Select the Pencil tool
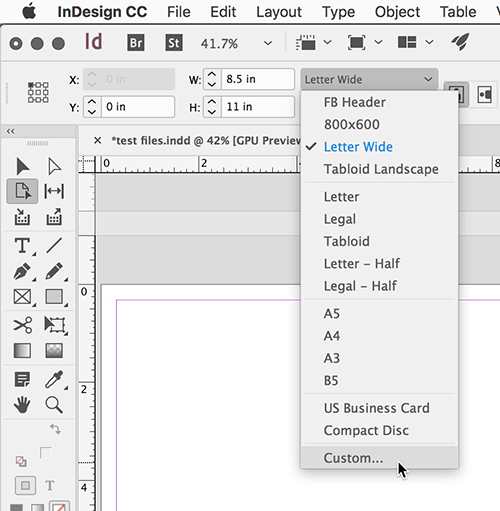Viewport: 500px width, 511px height. (54, 271)
